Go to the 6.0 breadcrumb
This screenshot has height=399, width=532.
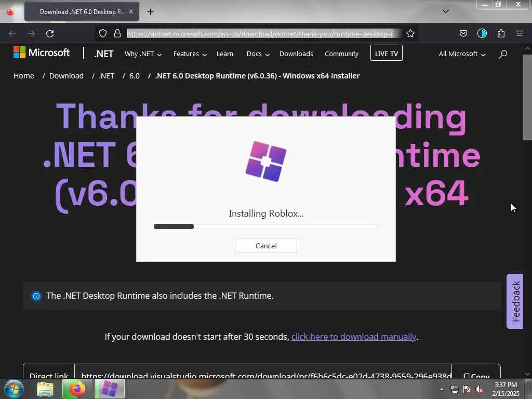pos(135,76)
